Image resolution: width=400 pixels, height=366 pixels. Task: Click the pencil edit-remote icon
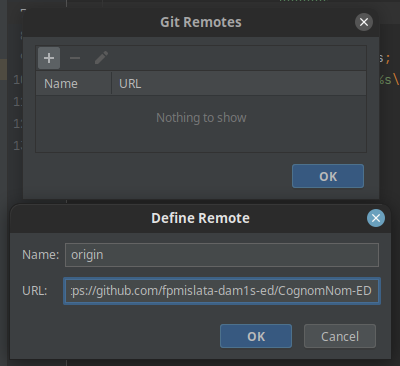[101, 58]
